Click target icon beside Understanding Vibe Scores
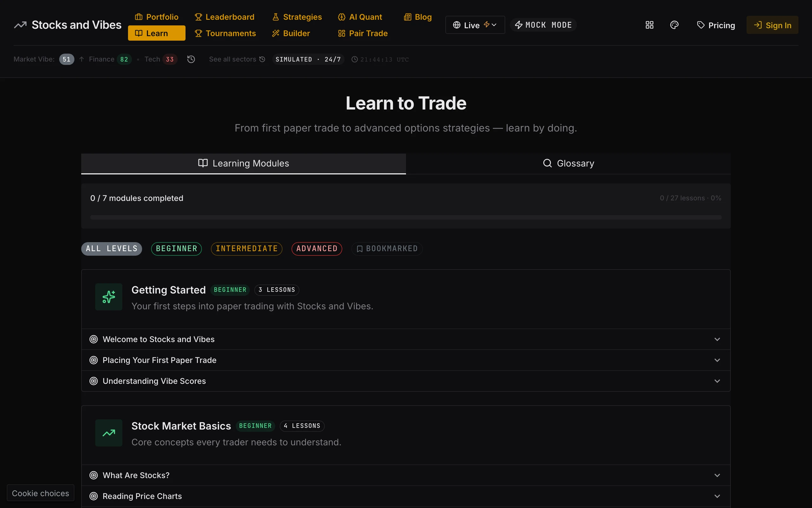This screenshot has height=508, width=812. pos(94,381)
